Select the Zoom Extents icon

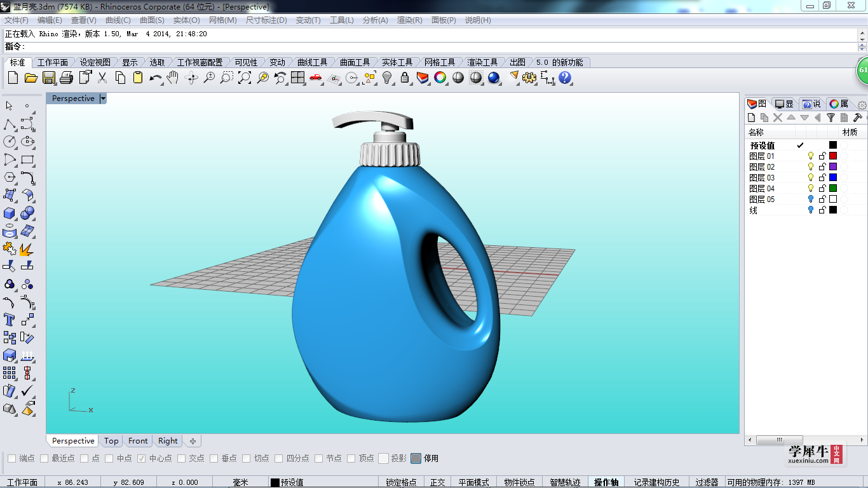click(x=245, y=78)
